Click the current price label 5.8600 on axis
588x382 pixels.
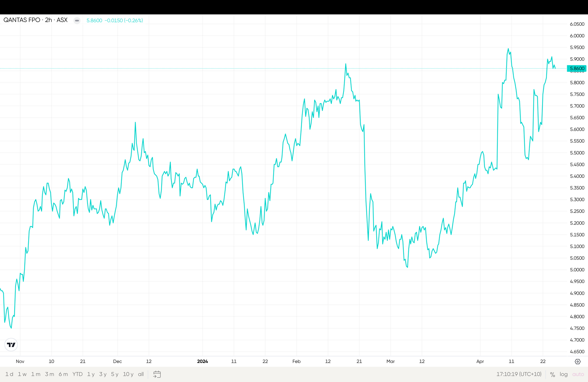(x=577, y=69)
